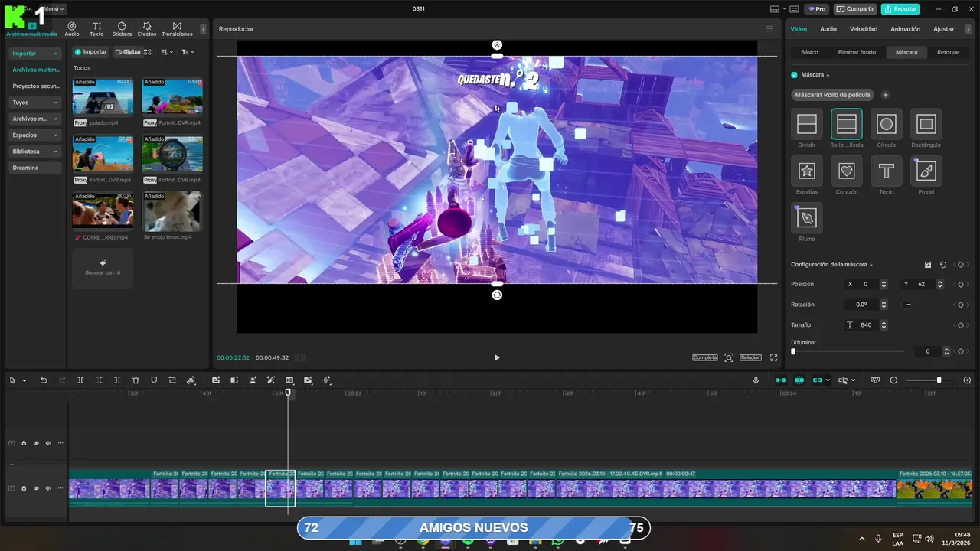Image resolution: width=980 pixels, height=551 pixels.
Task: Choose the Círculo mask shape
Action: 887,124
